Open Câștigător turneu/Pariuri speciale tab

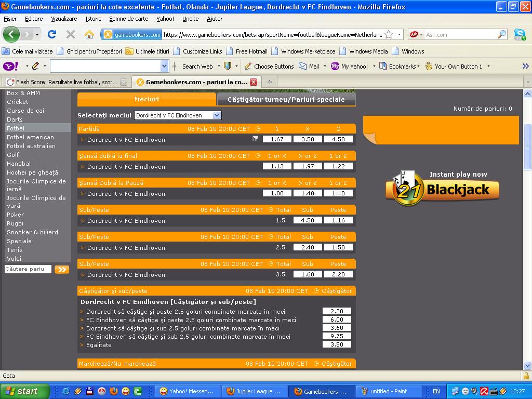pyautogui.click(x=286, y=99)
